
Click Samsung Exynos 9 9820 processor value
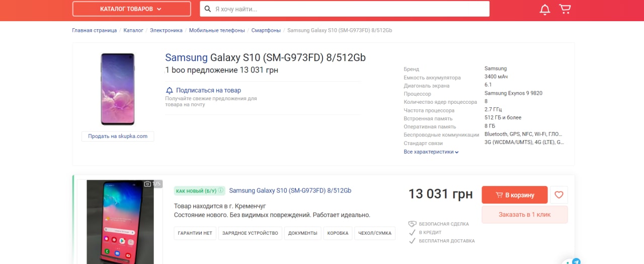tap(513, 93)
